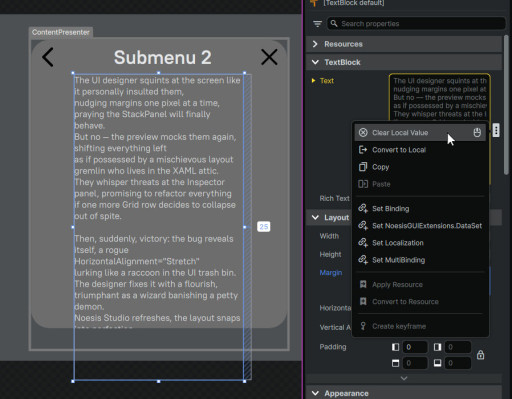Select Paste in the context menu
The height and width of the screenshot is (399, 512).
tap(421, 184)
